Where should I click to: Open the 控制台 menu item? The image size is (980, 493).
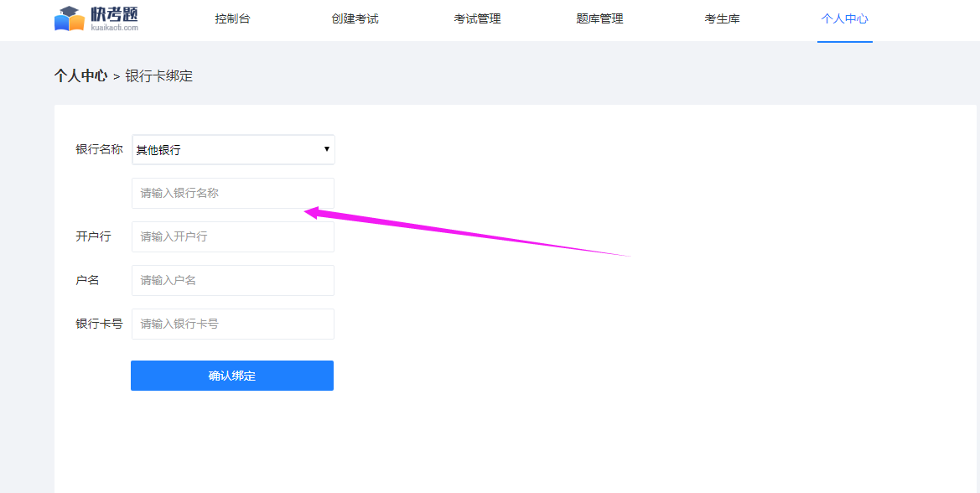click(232, 18)
